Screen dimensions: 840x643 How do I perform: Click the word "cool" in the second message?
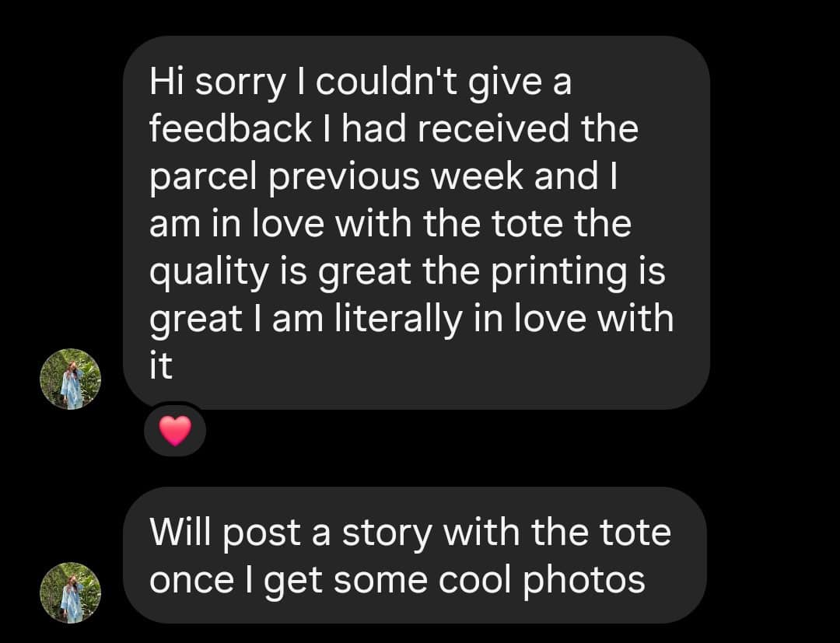pyautogui.click(x=476, y=579)
